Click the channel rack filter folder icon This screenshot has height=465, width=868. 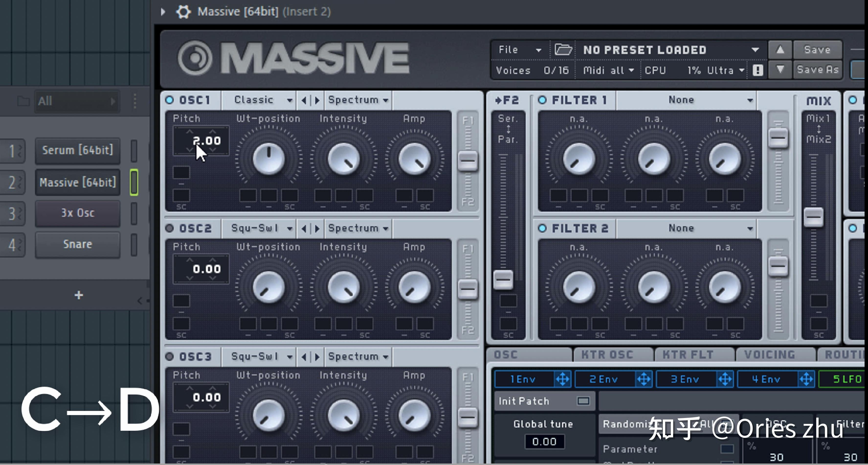point(23,101)
